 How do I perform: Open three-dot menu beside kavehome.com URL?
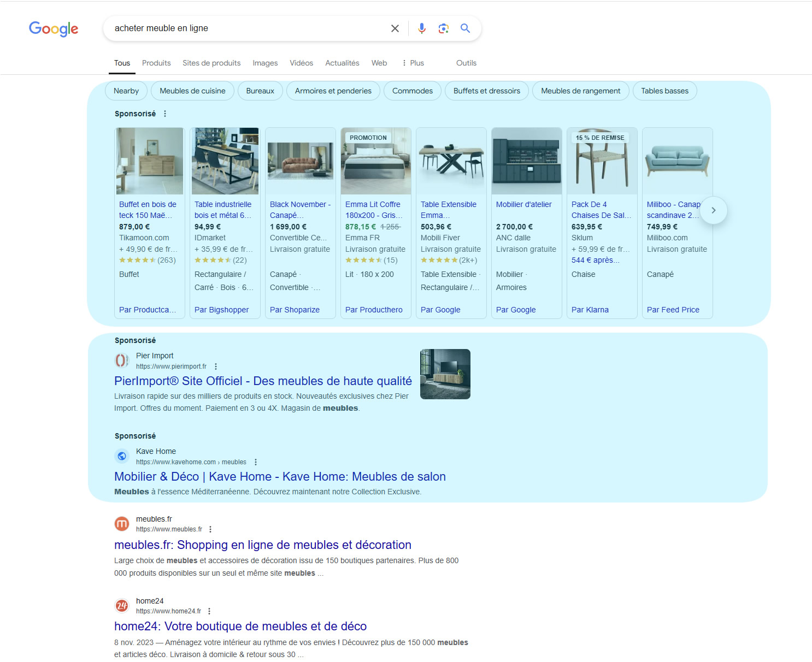pos(256,462)
